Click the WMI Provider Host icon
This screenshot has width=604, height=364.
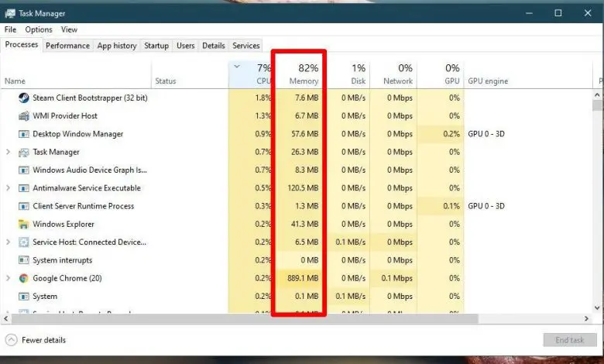point(23,116)
